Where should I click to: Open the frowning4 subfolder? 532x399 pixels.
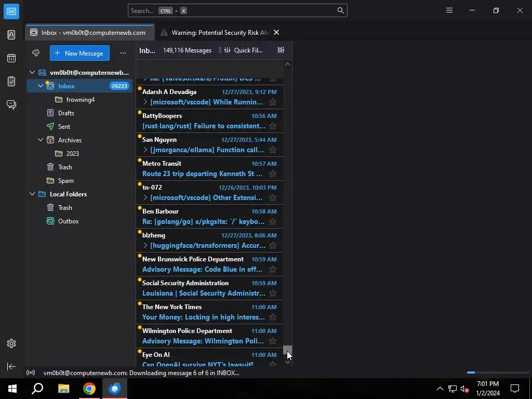click(79, 99)
